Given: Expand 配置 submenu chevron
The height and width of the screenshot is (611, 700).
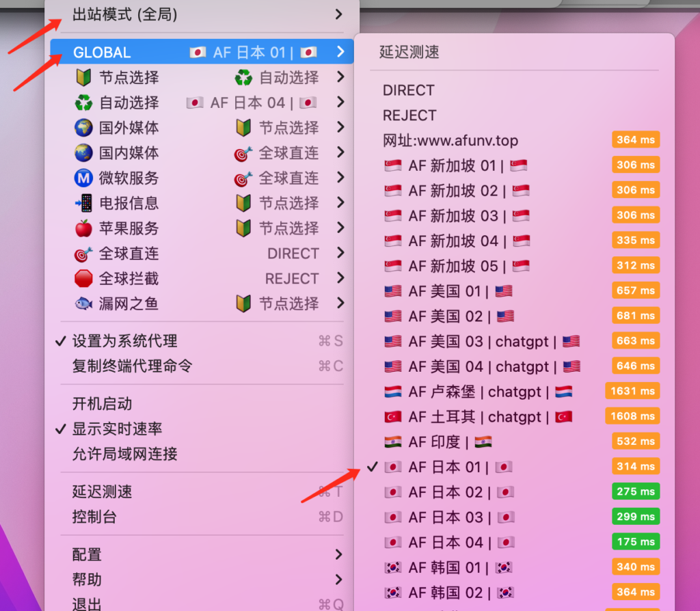Looking at the screenshot, I should point(339,554).
